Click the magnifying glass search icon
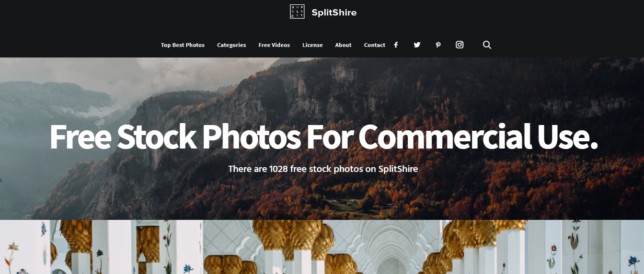The height and width of the screenshot is (274, 644). coord(487,45)
